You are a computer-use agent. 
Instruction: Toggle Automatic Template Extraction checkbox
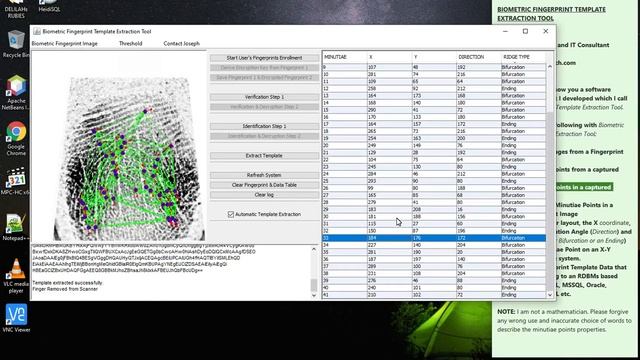[231, 214]
